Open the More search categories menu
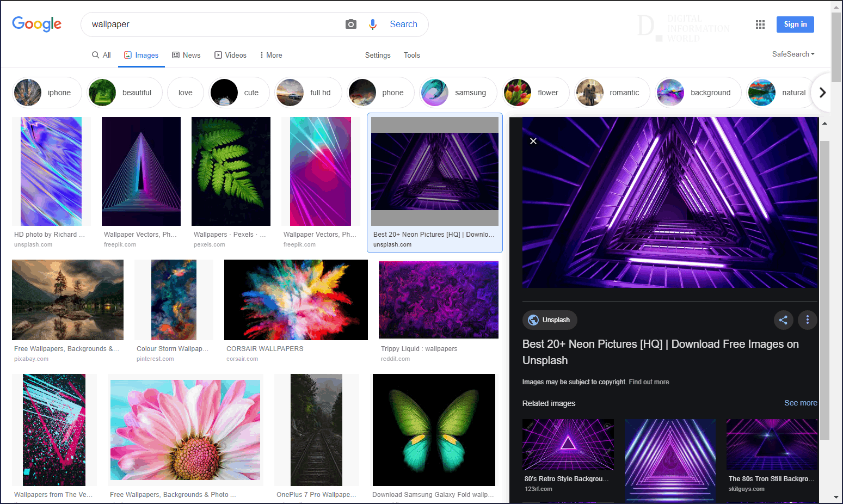Viewport: 843px width, 504px height. point(270,55)
